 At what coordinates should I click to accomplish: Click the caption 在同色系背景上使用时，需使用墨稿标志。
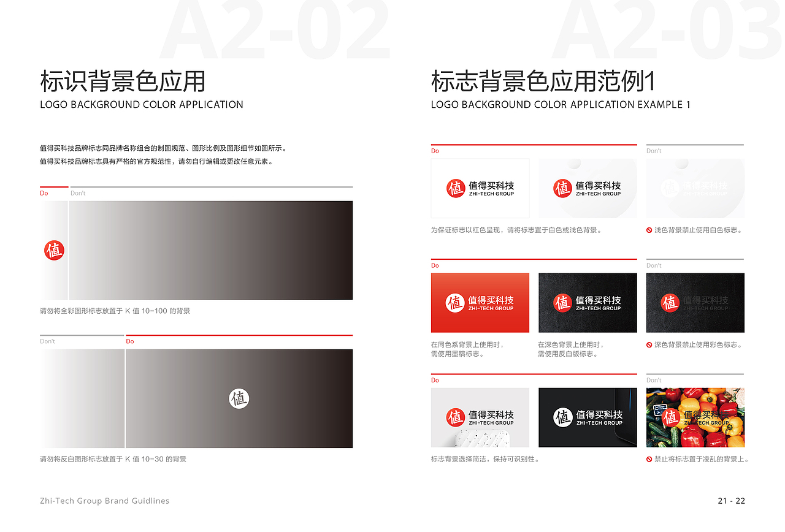(x=468, y=349)
